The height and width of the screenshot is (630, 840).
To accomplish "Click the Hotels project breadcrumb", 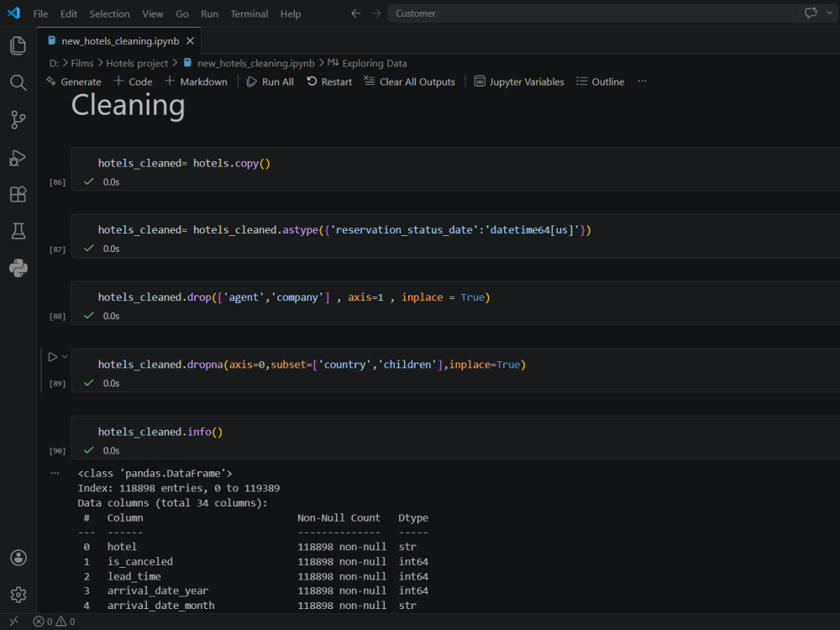I will (x=137, y=63).
